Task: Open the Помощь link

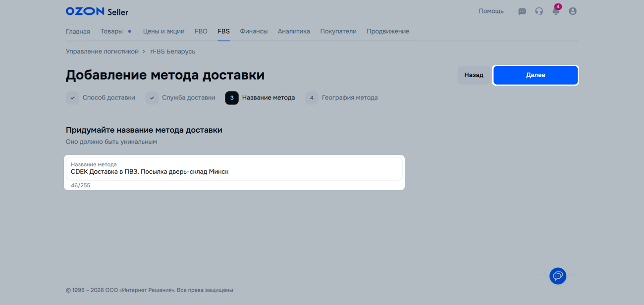Action: (491, 11)
